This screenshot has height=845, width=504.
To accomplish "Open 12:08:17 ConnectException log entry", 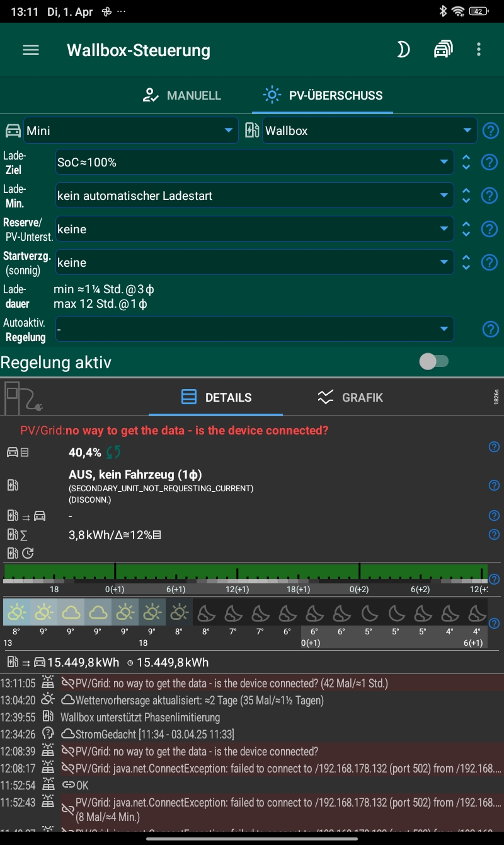I will (252, 768).
